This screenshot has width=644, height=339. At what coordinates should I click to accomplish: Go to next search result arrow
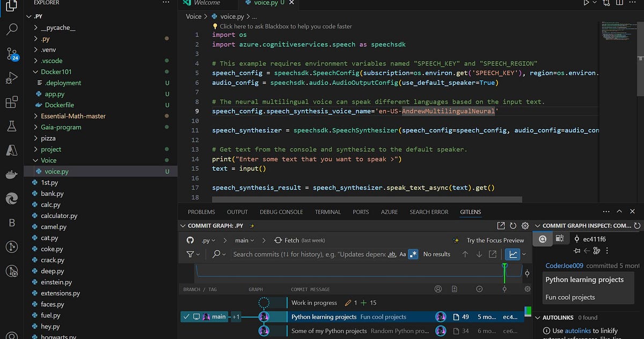479,254
